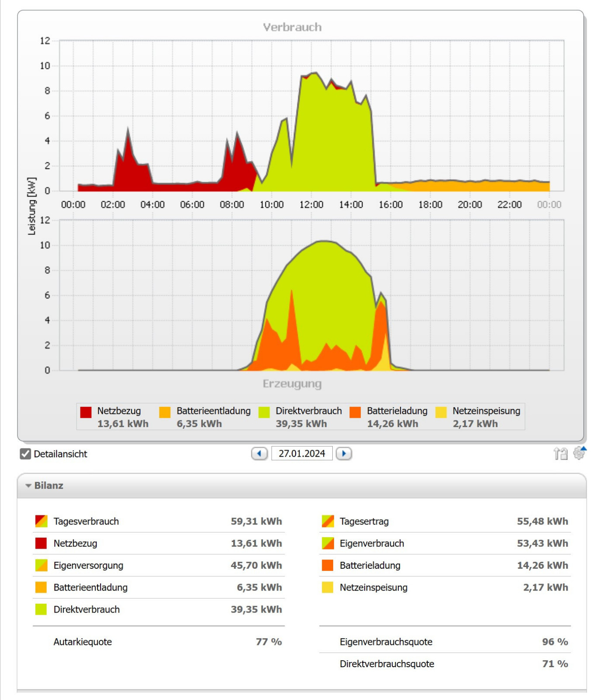This screenshot has height=700, width=596.
Task: Click the Eigenverbrauchsquote label
Action: [386, 642]
